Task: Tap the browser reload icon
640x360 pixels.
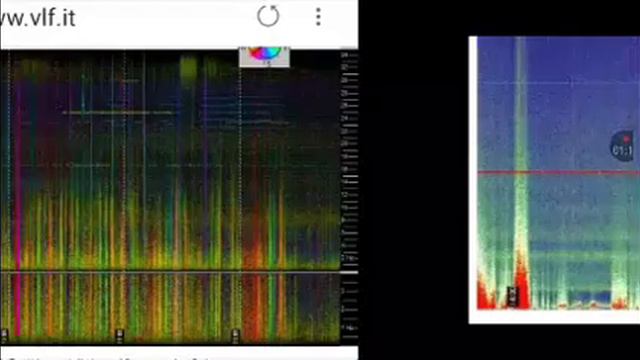Action: tap(268, 16)
